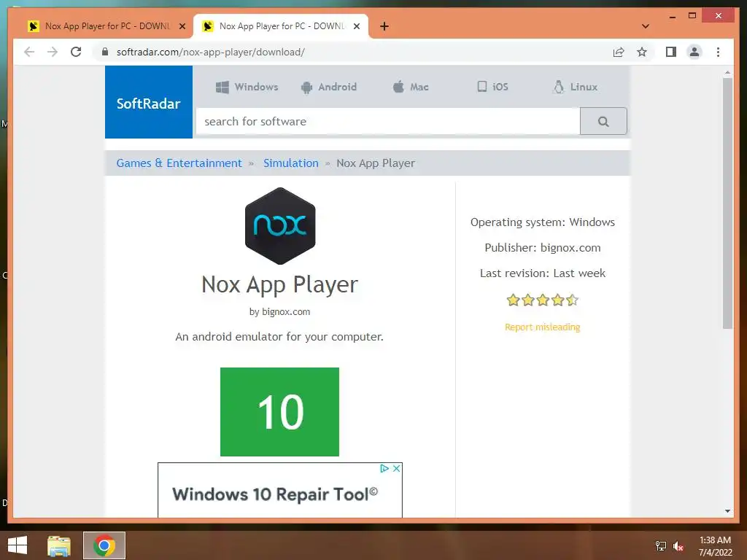Go back to previous page
Screen dimensions: 747x560
tap(29, 52)
